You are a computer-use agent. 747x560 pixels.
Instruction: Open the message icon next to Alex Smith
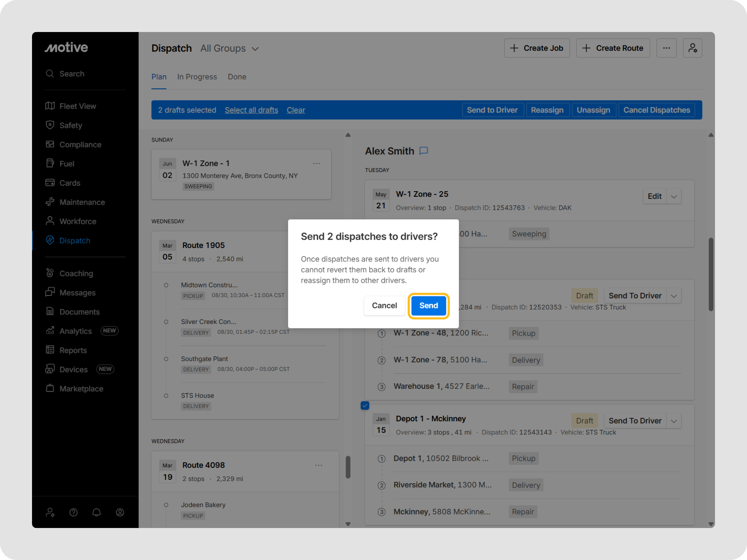click(423, 151)
